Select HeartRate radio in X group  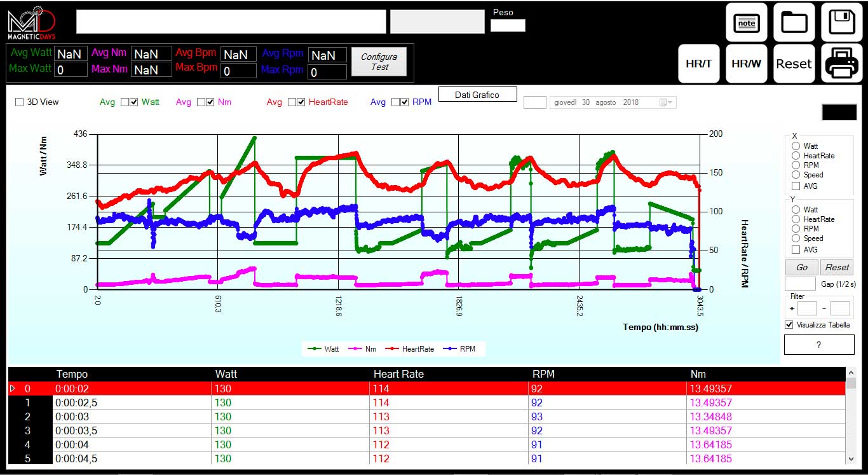796,156
